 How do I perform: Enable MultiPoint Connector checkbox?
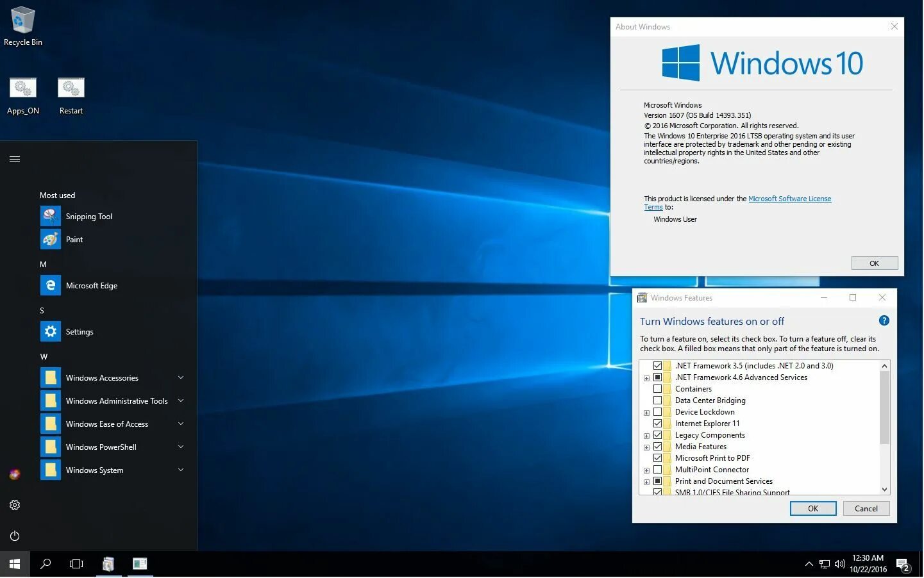pos(657,470)
